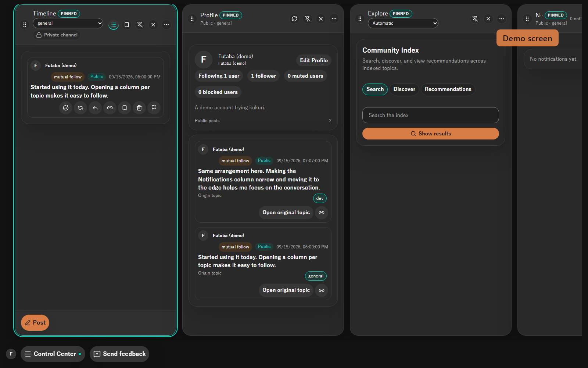
Task: Reply to the Timeline post
Action: [95, 108]
